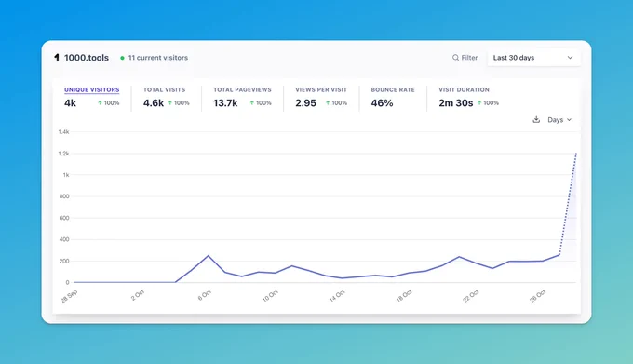Click the 14 Oct x-axis label
Viewport: 633px width, 364px height.
(x=337, y=296)
